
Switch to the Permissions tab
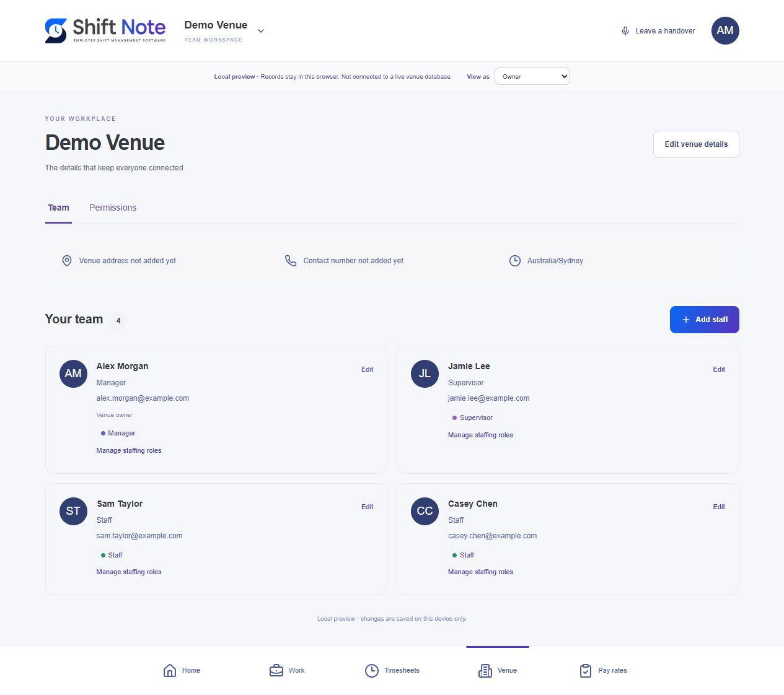click(113, 208)
